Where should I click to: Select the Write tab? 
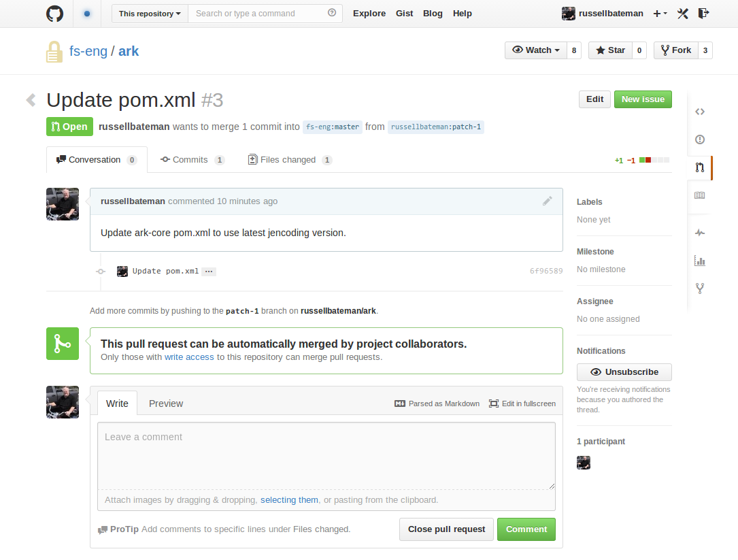point(117,403)
